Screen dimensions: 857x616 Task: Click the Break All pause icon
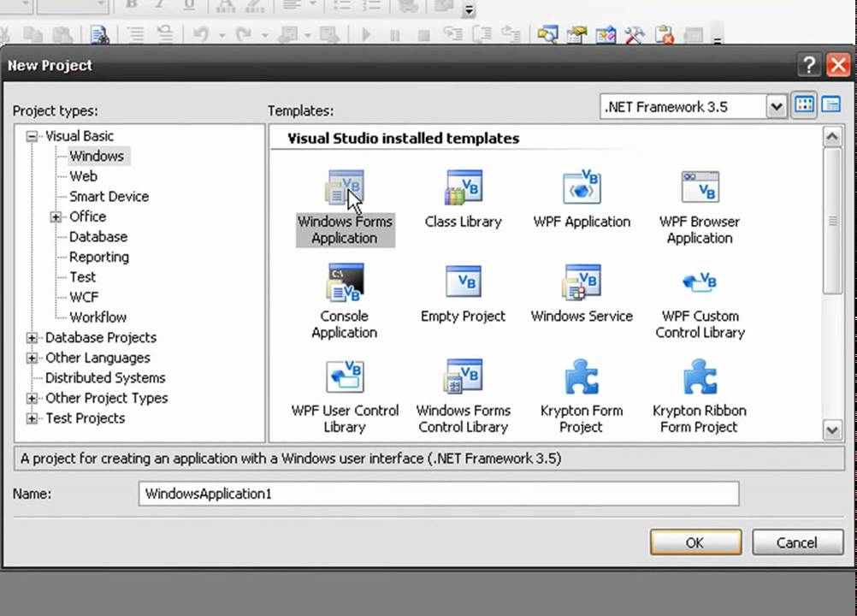395,36
